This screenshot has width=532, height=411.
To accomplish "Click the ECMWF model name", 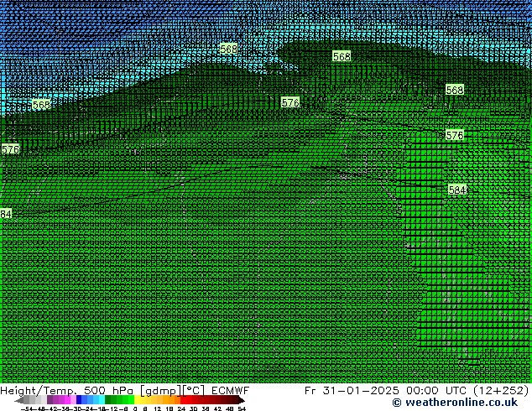I will [x=230, y=391].
